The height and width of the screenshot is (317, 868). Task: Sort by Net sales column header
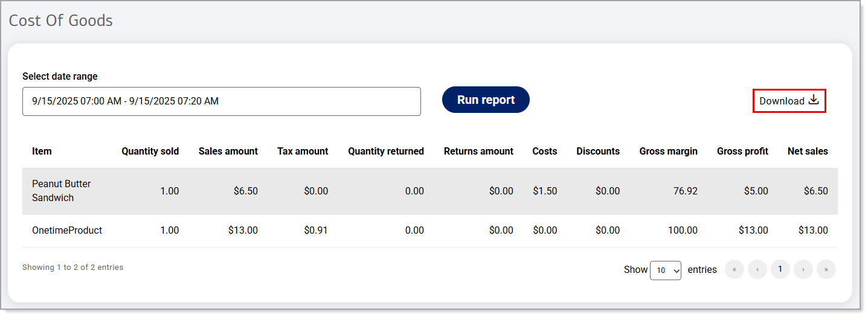(x=808, y=151)
